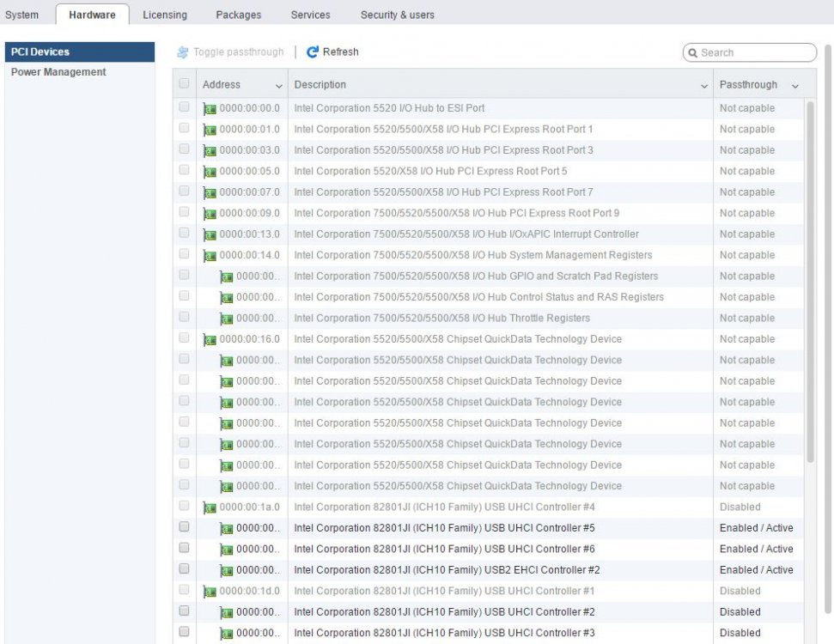Click 'Enabled / Active' for UHCI Controller #5
This screenshot has height=644, width=834.
[x=756, y=528]
